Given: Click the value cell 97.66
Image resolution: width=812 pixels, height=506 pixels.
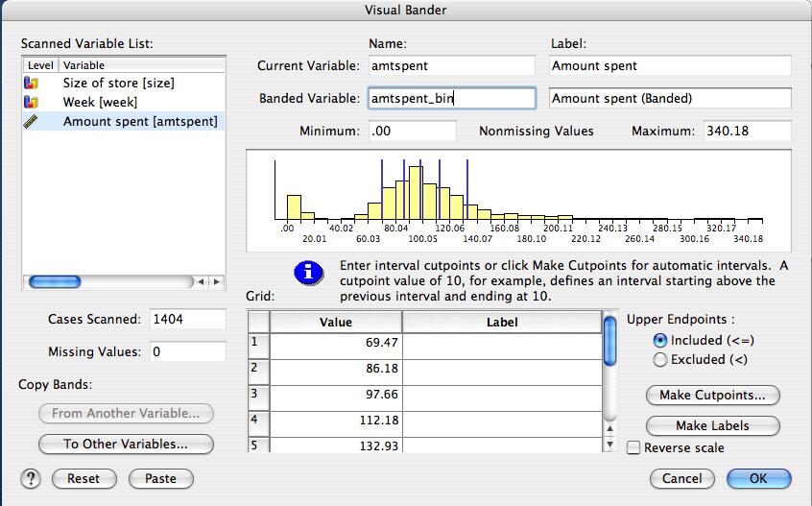Looking at the screenshot, I should pos(336,398).
